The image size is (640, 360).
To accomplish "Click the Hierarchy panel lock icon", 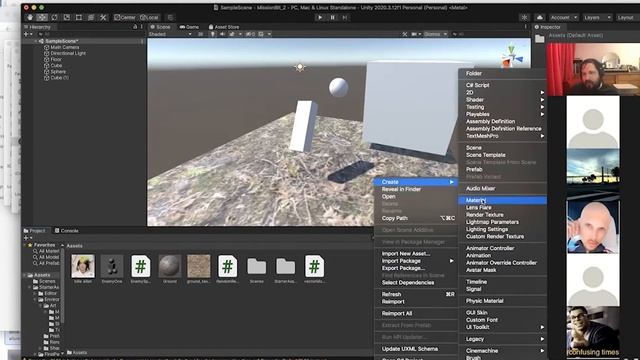I will (x=135, y=27).
